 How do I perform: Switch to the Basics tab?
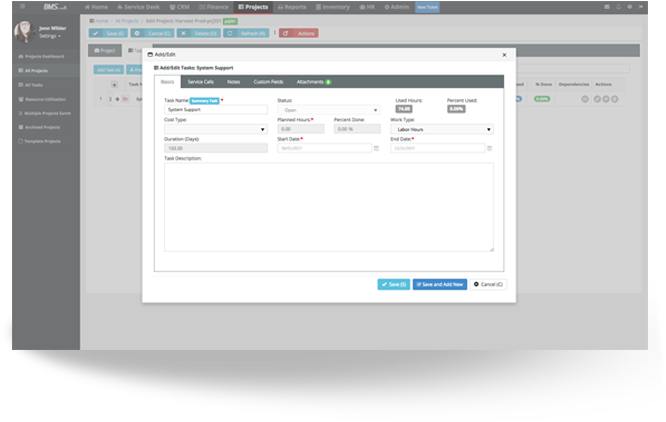[x=167, y=82]
